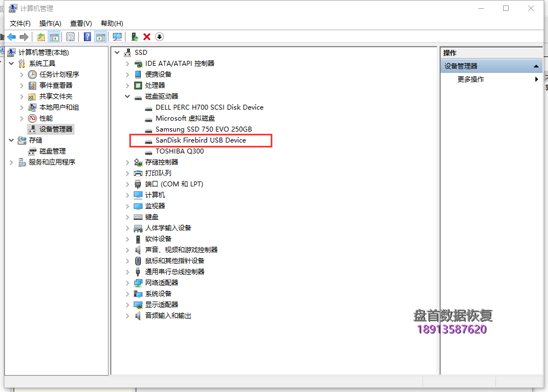Collapse the 系统工具 tree node

11,63
